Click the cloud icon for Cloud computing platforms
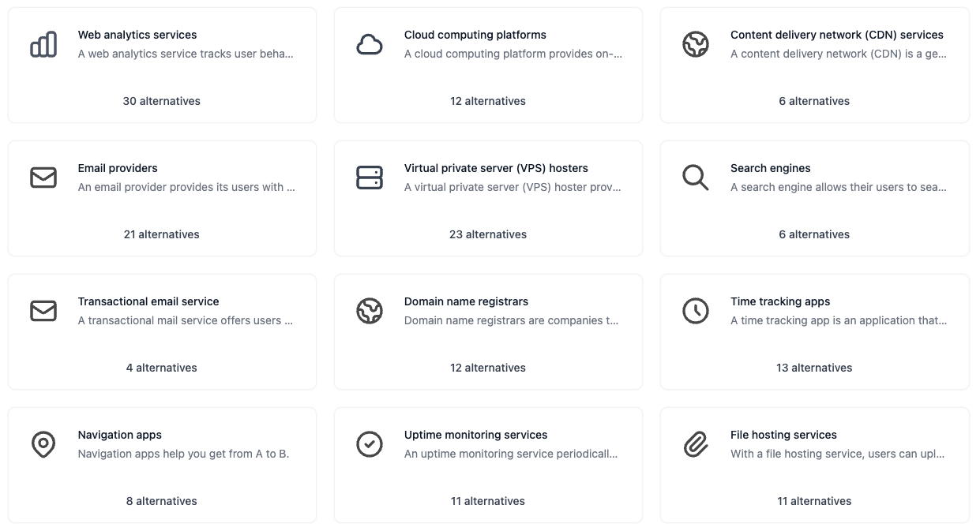The height and width of the screenshot is (531, 980). [x=370, y=44]
